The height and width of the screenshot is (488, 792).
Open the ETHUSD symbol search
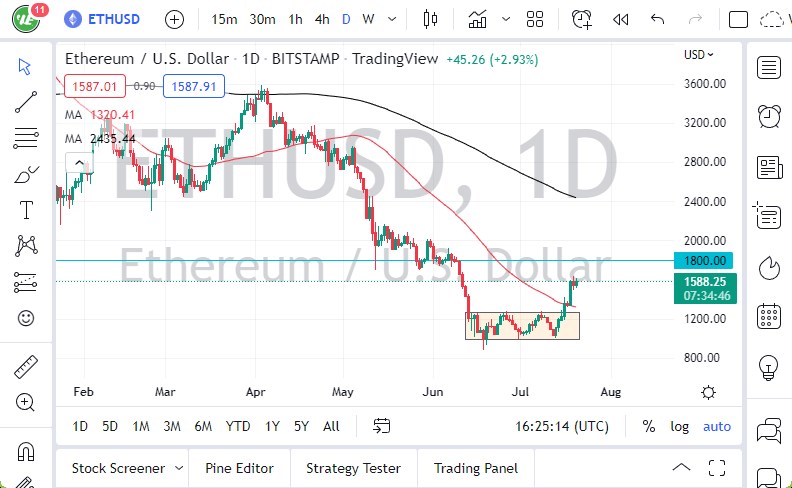[110, 19]
